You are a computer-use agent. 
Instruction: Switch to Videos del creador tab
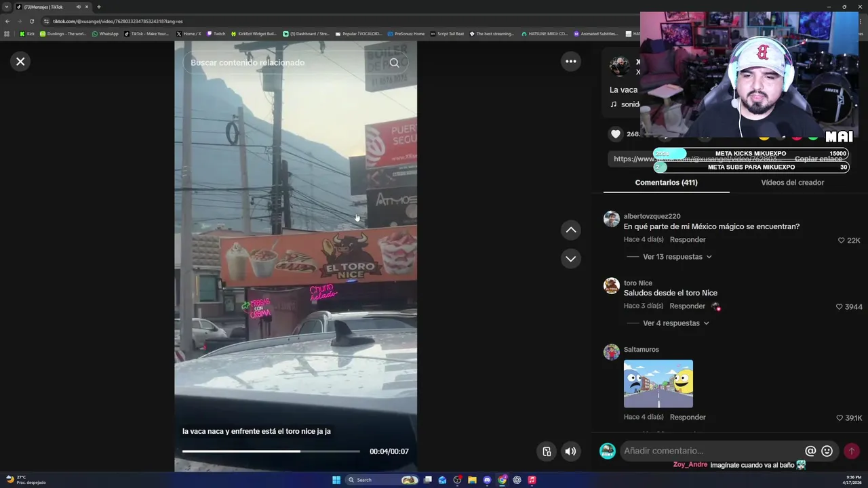point(792,182)
